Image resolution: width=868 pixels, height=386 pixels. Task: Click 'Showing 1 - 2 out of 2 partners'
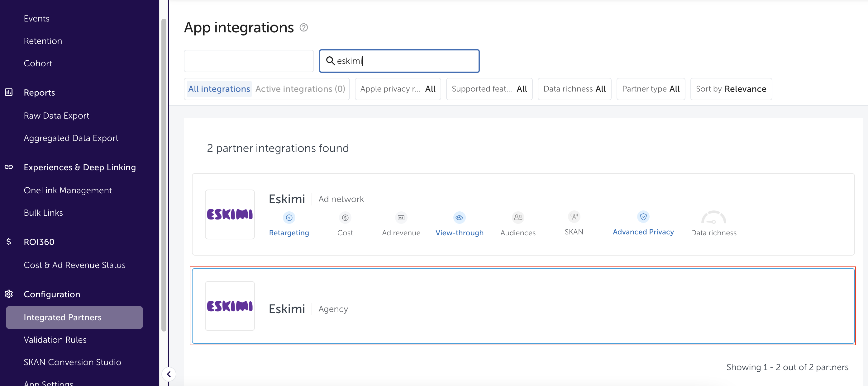click(787, 367)
